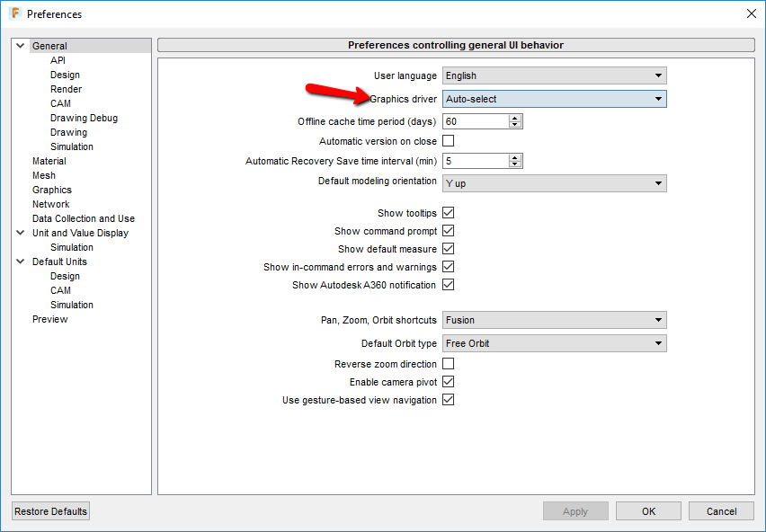
Task: Open Default modeling orientation dropdown
Action: click(x=555, y=183)
